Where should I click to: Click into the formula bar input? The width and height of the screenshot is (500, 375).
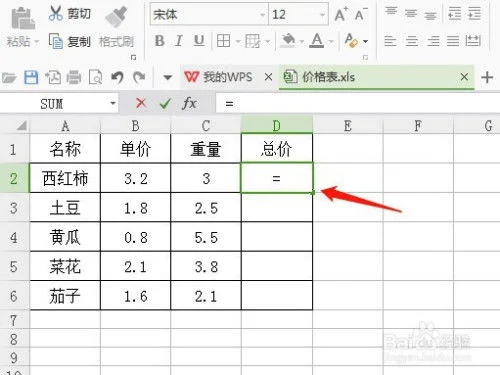[x=358, y=104]
